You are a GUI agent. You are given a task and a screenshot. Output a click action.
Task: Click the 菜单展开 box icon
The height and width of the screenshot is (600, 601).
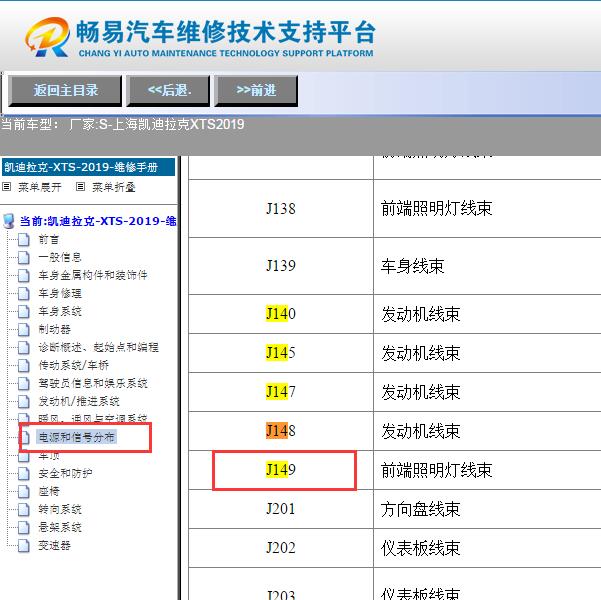(x=7, y=187)
